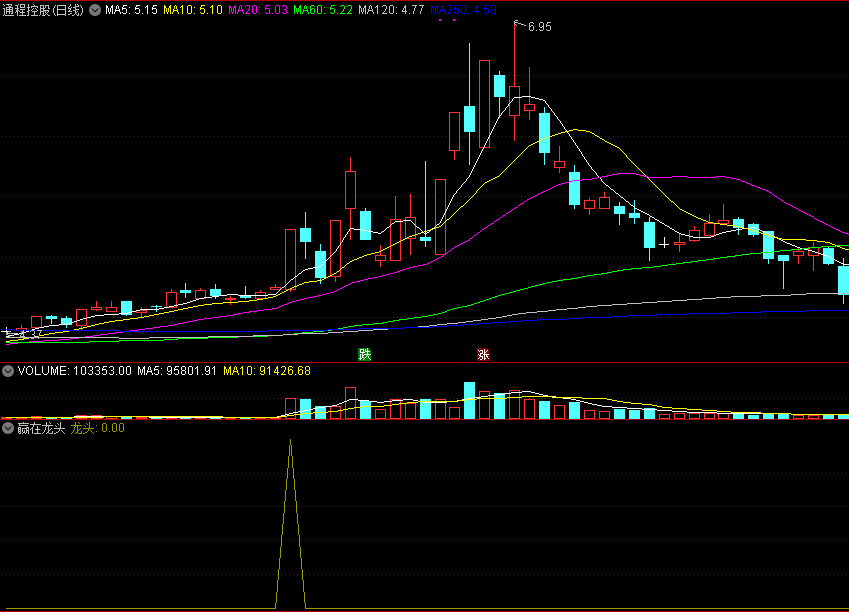Click the blue MA250: 4.59 label
This screenshot has height=612, width=849.
point(463,10)
